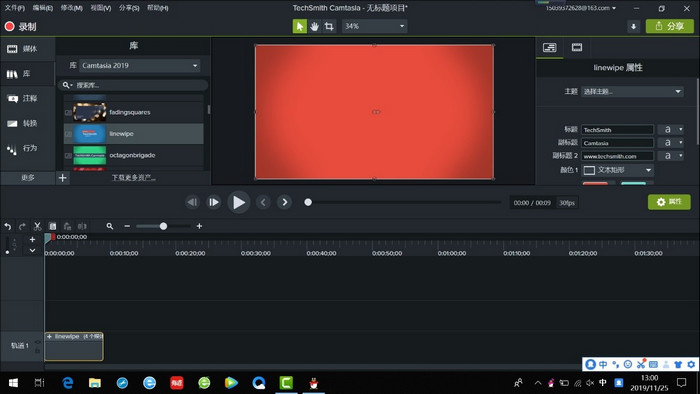
Task: Select the fadingsquares library item
Action: (x=133, y=112)
